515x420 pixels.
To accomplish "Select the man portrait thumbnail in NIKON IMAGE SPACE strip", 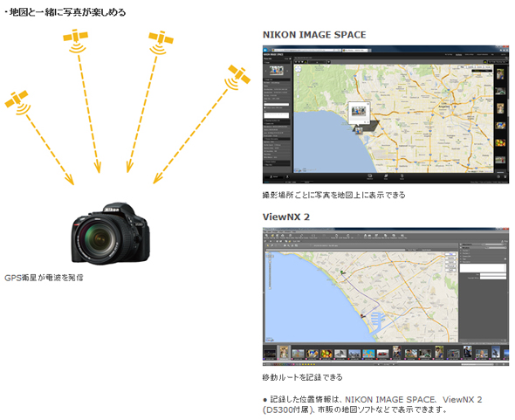I will tap(500, 74).
